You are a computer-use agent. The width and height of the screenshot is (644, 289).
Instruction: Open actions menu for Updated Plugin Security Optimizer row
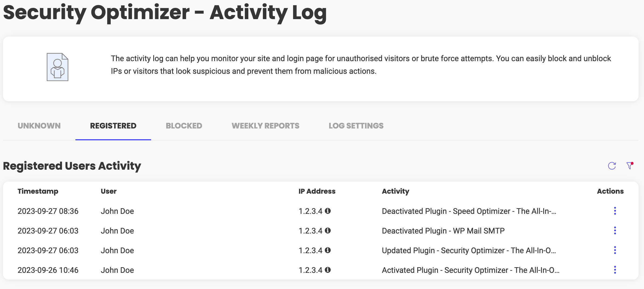pyautogui.click(x=615, y=250)
